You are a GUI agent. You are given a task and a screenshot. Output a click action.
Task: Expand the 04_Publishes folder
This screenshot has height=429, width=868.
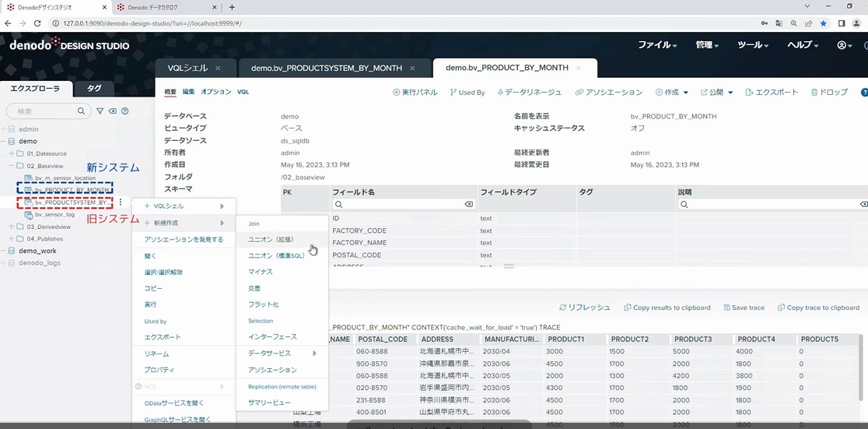12,239
